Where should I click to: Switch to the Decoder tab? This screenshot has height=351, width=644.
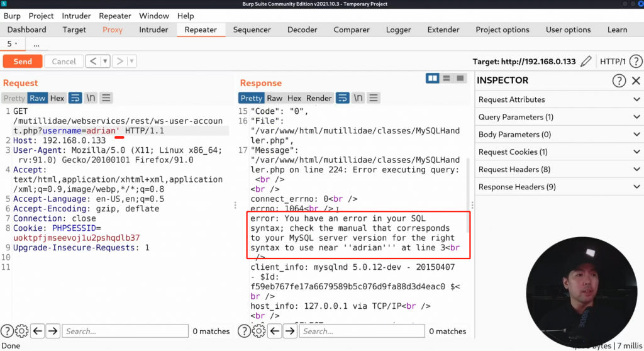tap(303, 30)
